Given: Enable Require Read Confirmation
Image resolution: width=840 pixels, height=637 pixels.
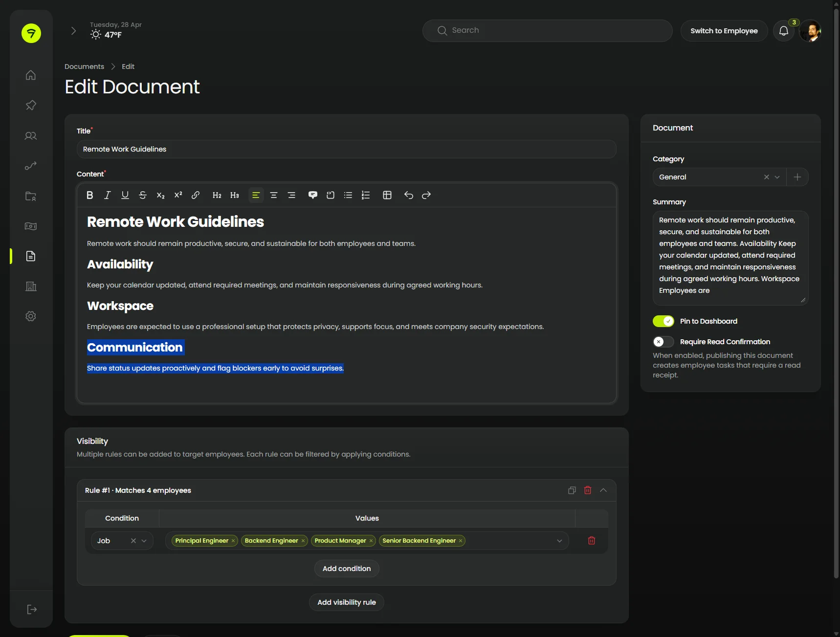Looking at the screenshot, I should click(x=663, y=342).
